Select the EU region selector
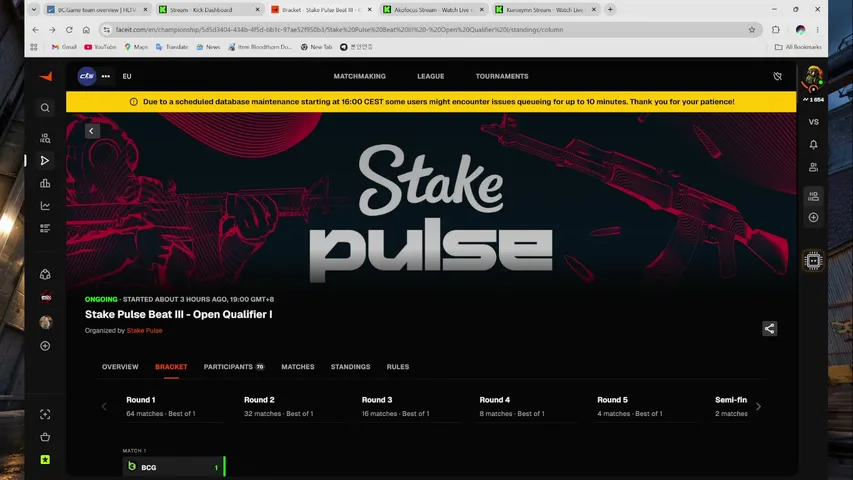This screenshot has height=480, width=853. pyautogui.click(x=127, y=76)
